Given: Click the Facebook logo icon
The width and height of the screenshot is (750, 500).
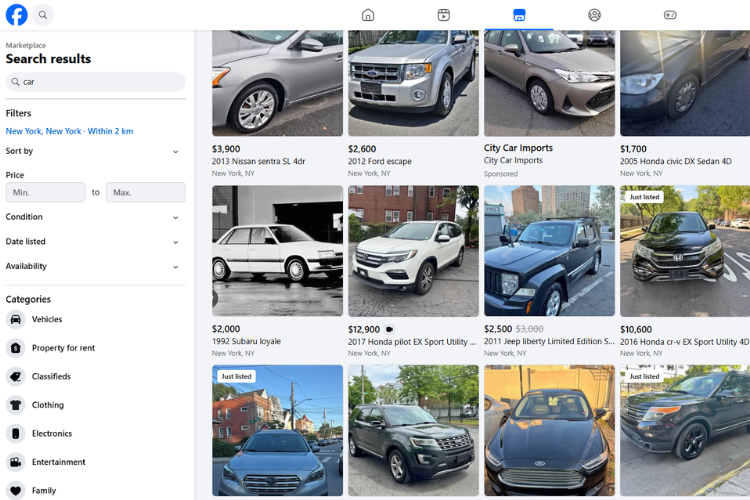Looking at the screenshot, I should point(17,15).
